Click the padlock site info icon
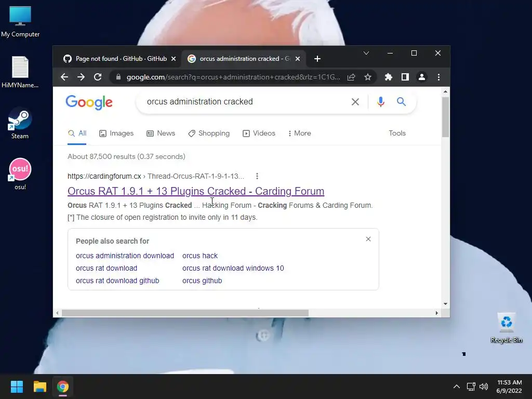Screen dimensions: 532x399 (118, 77)
